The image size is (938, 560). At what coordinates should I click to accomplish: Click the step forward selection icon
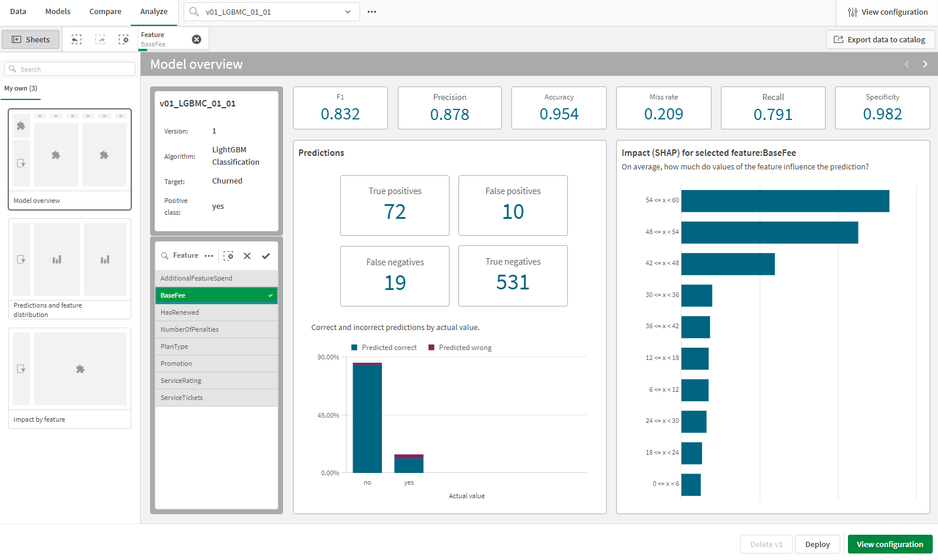pyautogui.click(x=100, y=39)
